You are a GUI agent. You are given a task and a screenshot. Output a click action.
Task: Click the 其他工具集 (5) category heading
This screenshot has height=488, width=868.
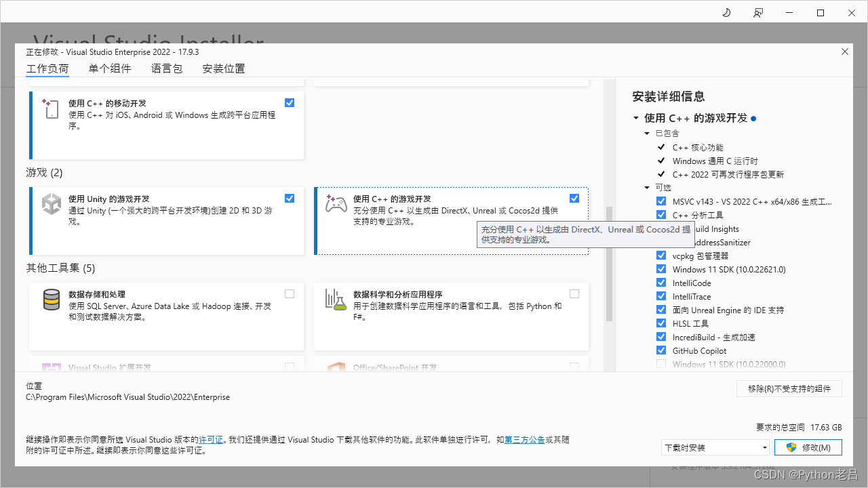pyautogui.click(x=60, y=268)
